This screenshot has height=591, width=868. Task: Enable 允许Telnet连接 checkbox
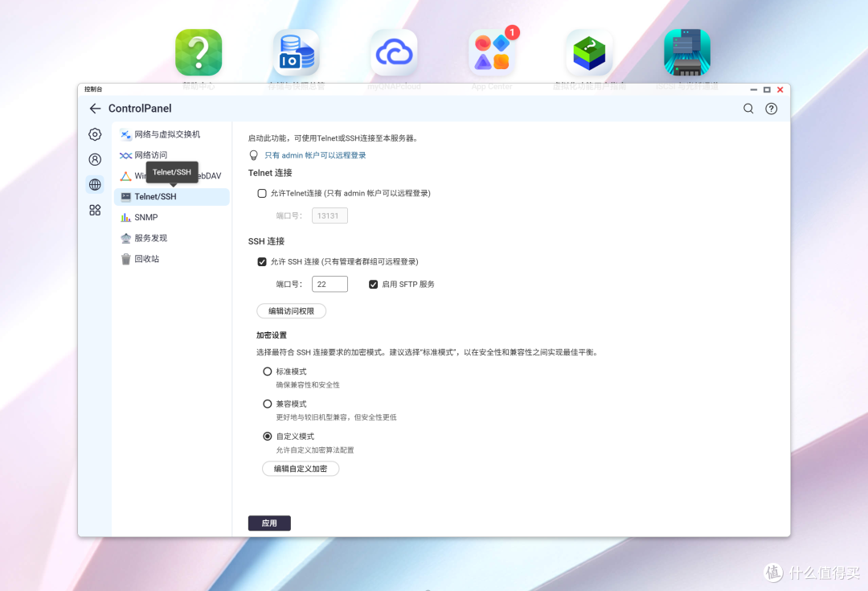262,193
